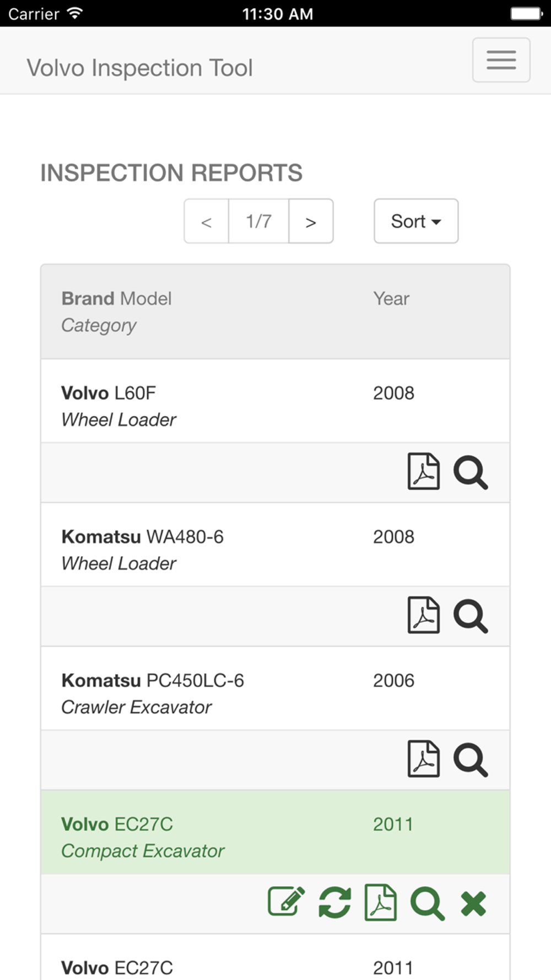Image resolution: width=551 pixels, height=980 pixels.
Task: Go to next page of reports
Action: (311, 221)
